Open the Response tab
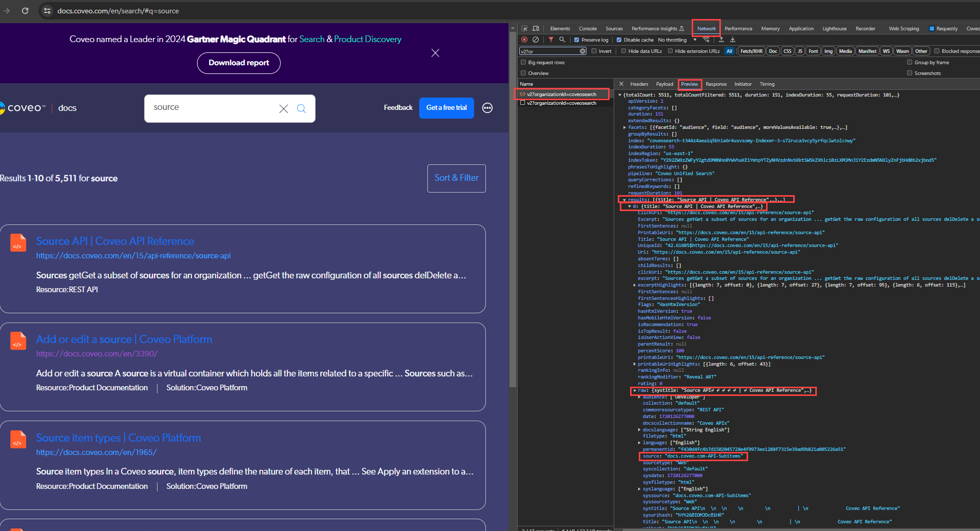 click(716, 84)
